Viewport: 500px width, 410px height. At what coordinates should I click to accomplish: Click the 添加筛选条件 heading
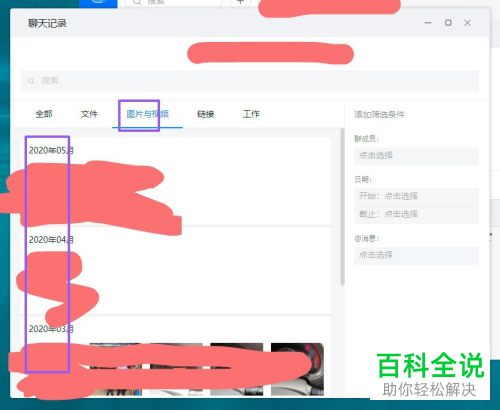pyautogui.click(x=379, y=114)
